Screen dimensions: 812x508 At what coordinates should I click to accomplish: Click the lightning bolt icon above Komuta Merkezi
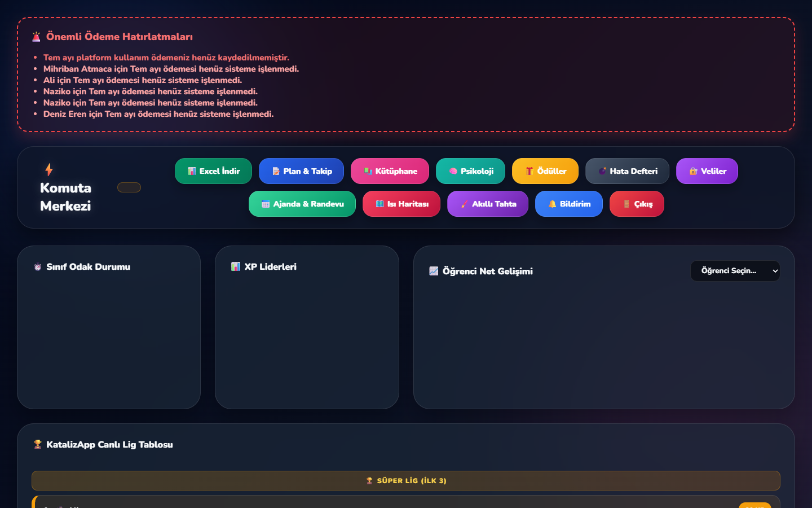click(49, 169)
